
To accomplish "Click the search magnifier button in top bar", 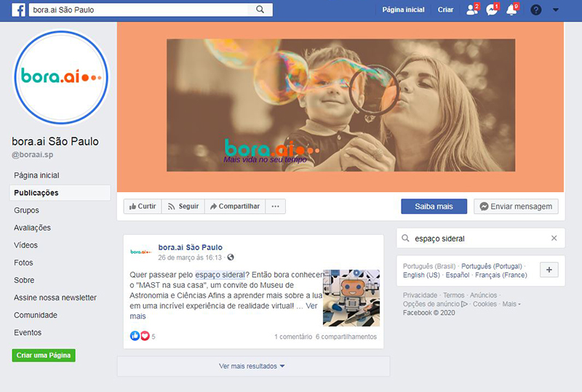I will point(260,9).
